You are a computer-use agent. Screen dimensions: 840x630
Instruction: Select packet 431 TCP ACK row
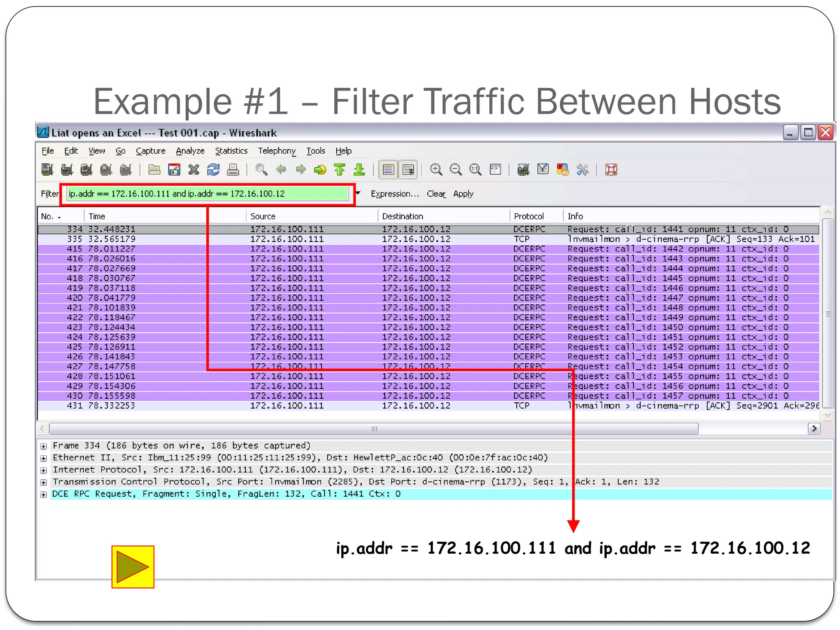pos(429,406)
